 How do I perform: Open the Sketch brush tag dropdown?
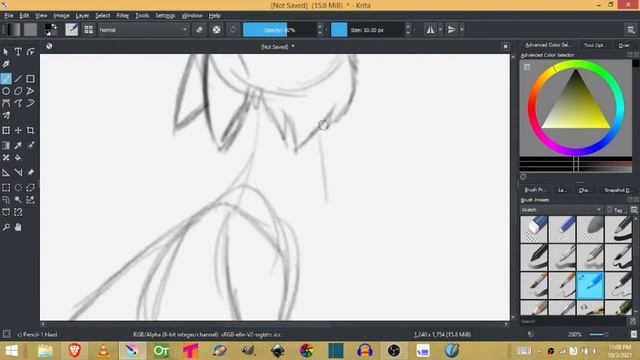(561, 210)
